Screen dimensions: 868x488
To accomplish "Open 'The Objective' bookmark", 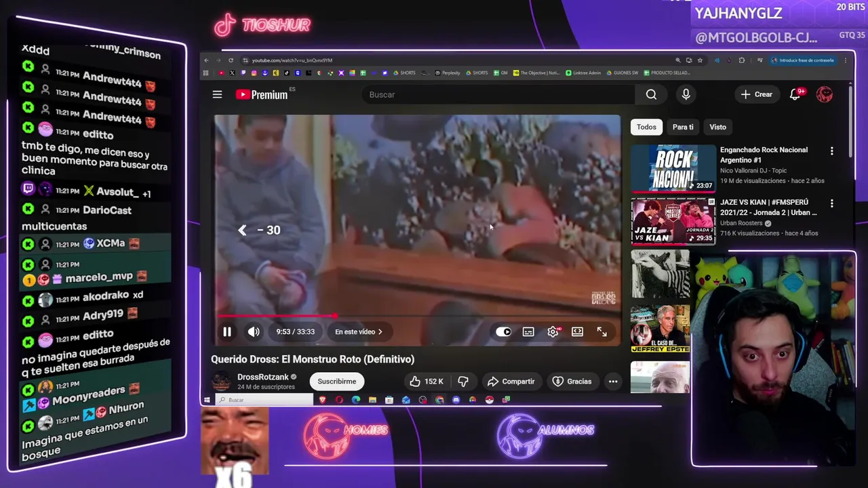I will pyautogui.click(x=536, y=73).
